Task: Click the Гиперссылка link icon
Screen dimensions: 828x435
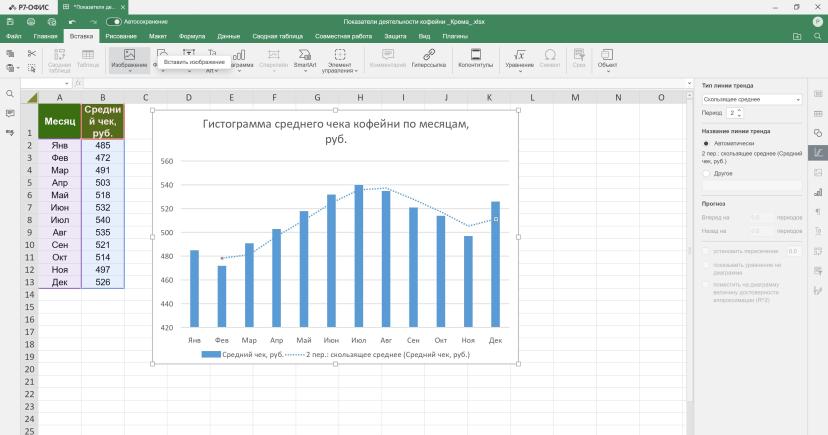Action: [429, 54]
